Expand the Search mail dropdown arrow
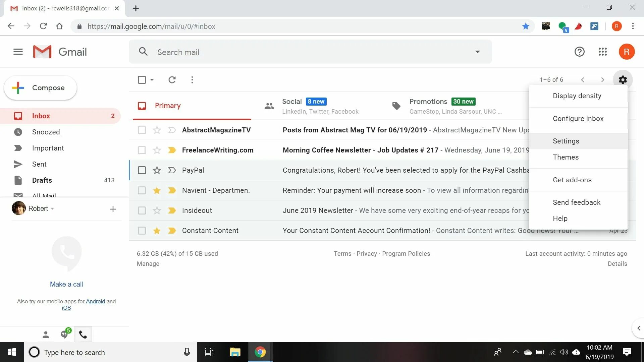 pos(478,52)
